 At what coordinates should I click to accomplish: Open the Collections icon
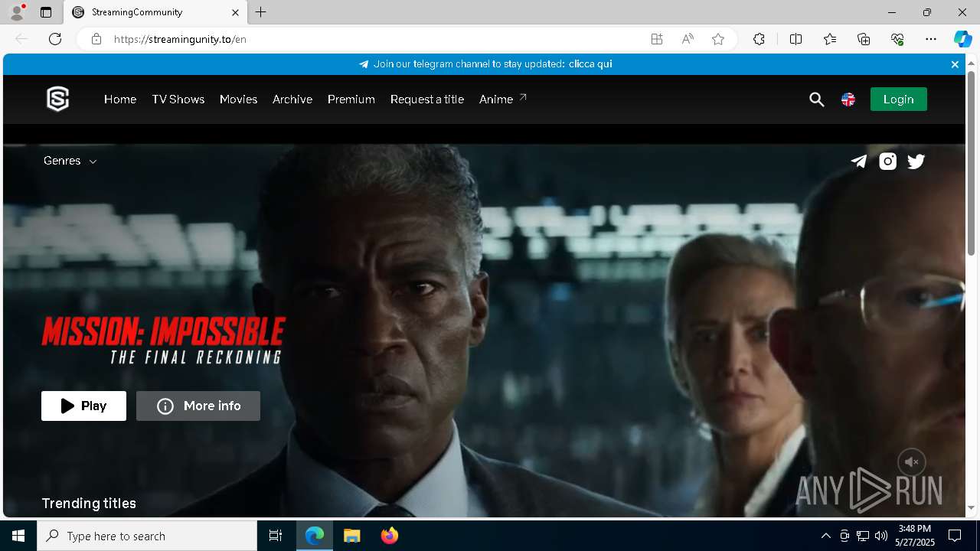pyautogui.click(x=864, y=39)
